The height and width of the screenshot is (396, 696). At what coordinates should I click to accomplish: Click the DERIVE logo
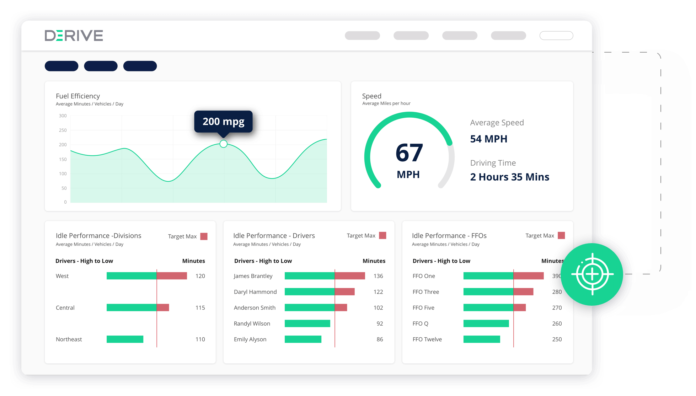(74, 36)
